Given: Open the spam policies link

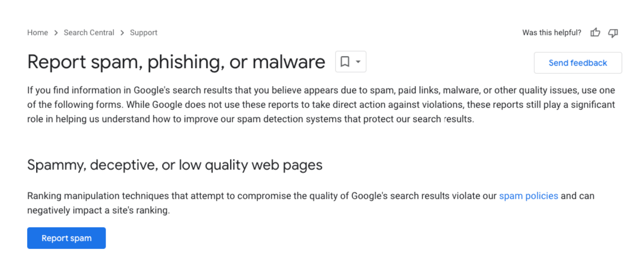Looking at the screenshot, I should [x=529, y=196].
